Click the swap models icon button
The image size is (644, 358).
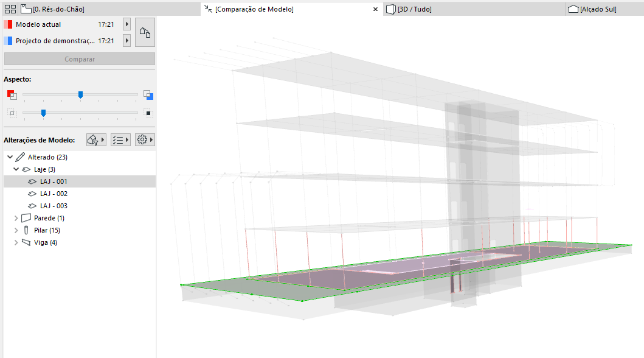(x=145, y=32)
